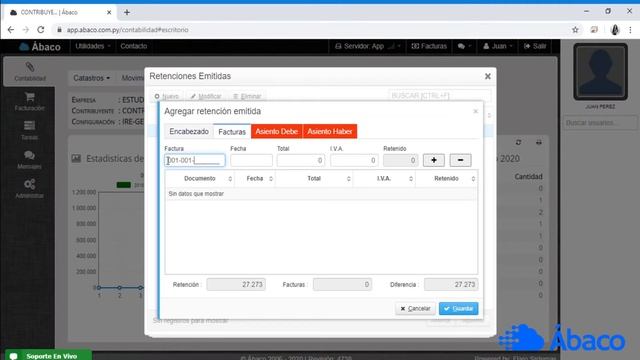640x360 pixels.
Task: Open the Utilidades dropdown menu
Action: coord(93,46)
